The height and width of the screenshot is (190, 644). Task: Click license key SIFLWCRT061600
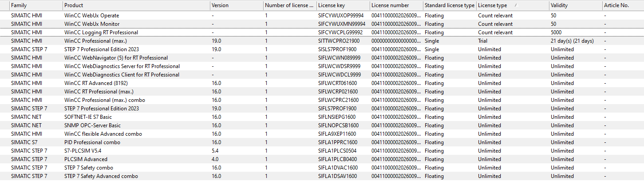click(338, 83)
